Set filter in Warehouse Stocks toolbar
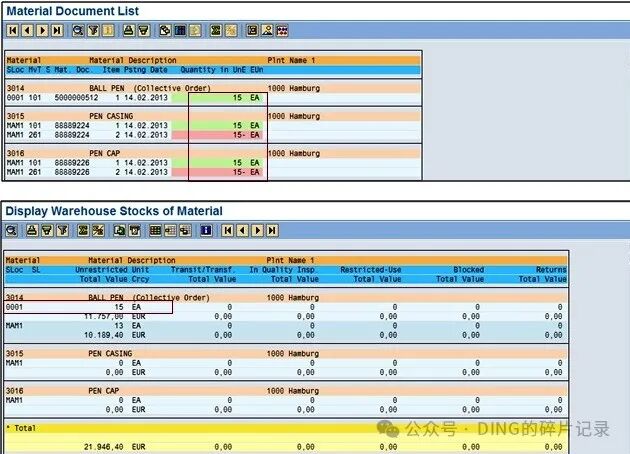Screen dimensions: 630x454 (x=63, y=231)
